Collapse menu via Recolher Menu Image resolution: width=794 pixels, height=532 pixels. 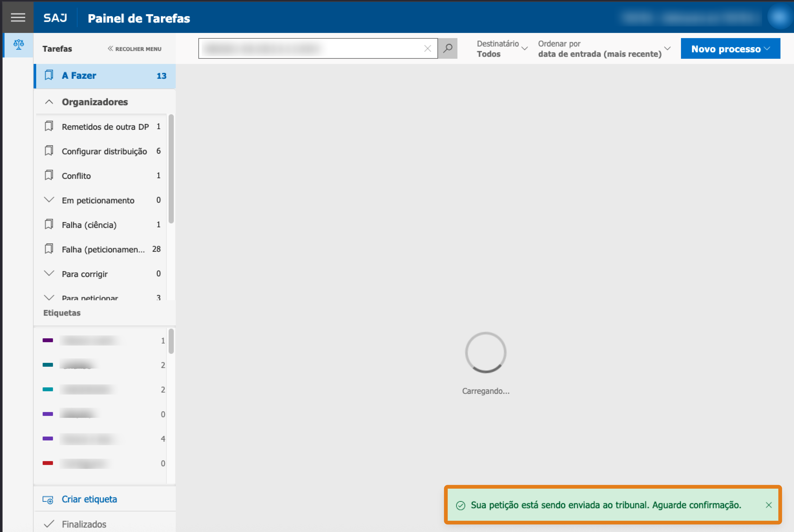click(134, 49)
